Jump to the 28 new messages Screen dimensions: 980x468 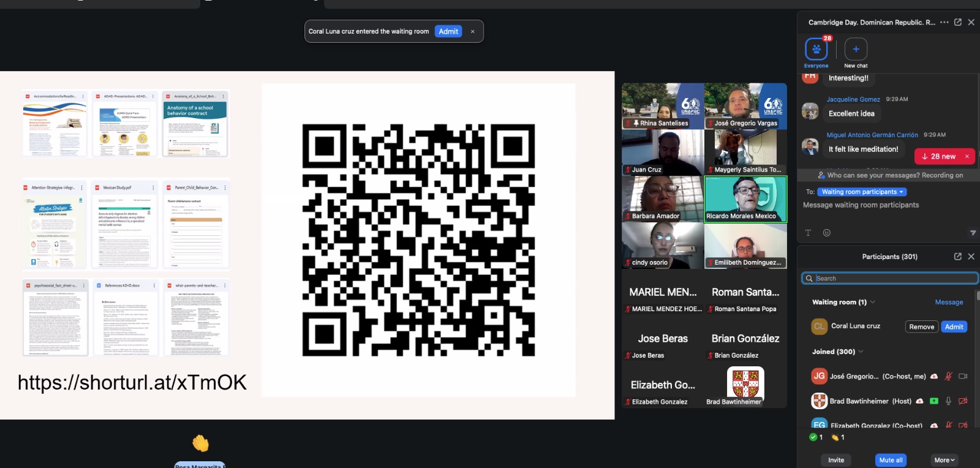coord(938,156)
